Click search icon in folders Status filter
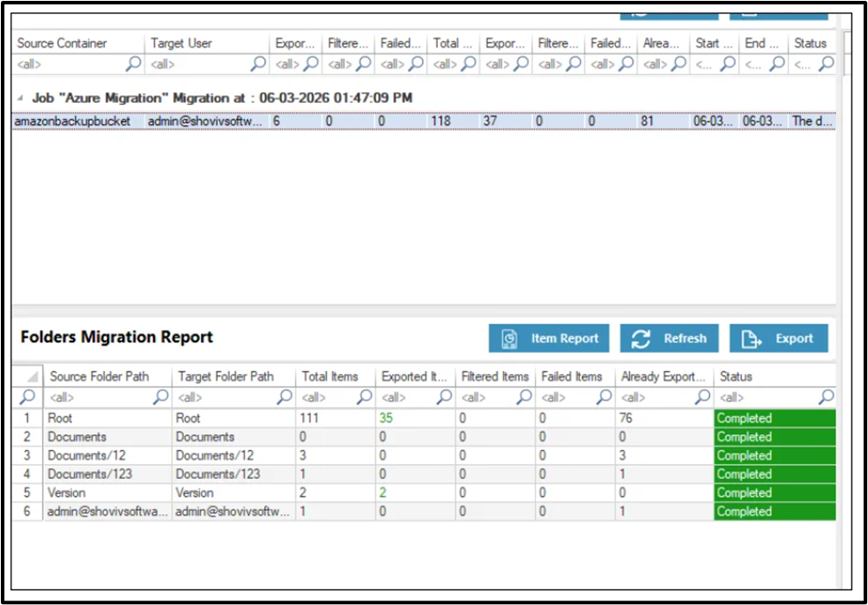The height and width of the screenshot is (605, 868). pos(826,396)
